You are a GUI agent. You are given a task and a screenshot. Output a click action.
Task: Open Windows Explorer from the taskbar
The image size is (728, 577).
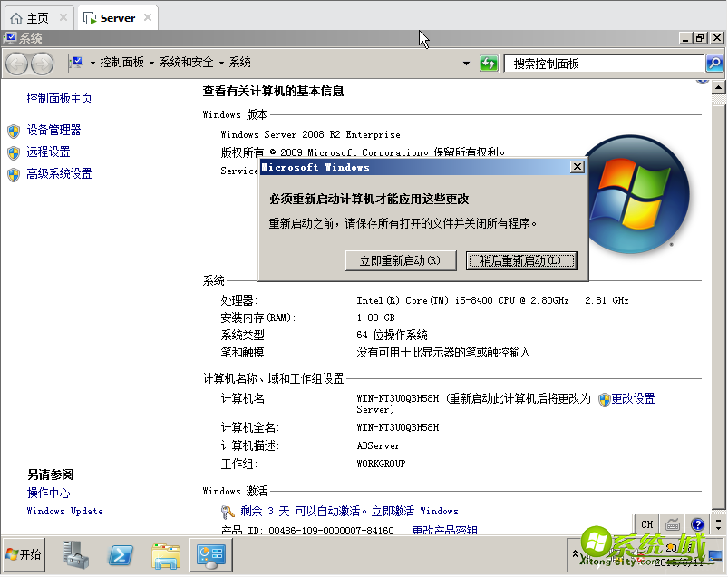click(165, 554)
